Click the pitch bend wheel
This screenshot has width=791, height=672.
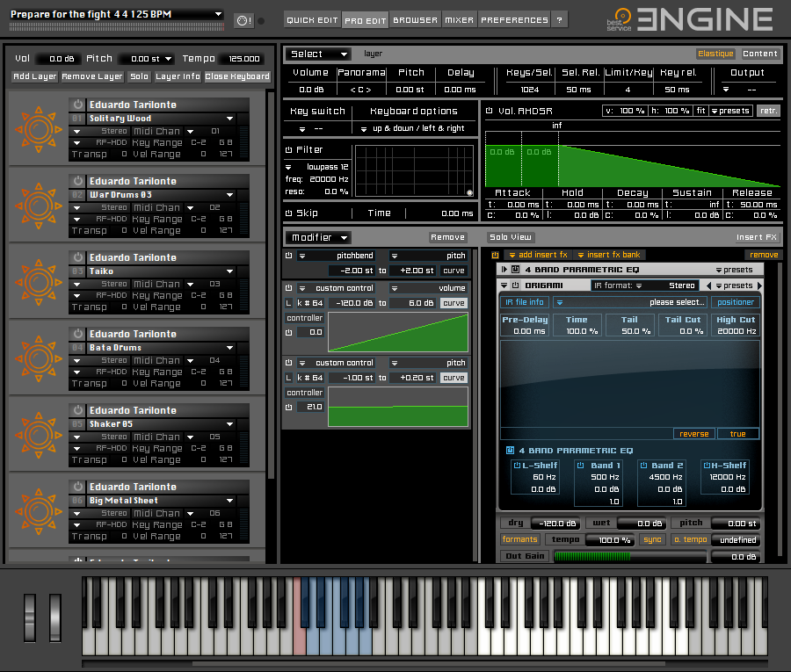tap(30, 618)
